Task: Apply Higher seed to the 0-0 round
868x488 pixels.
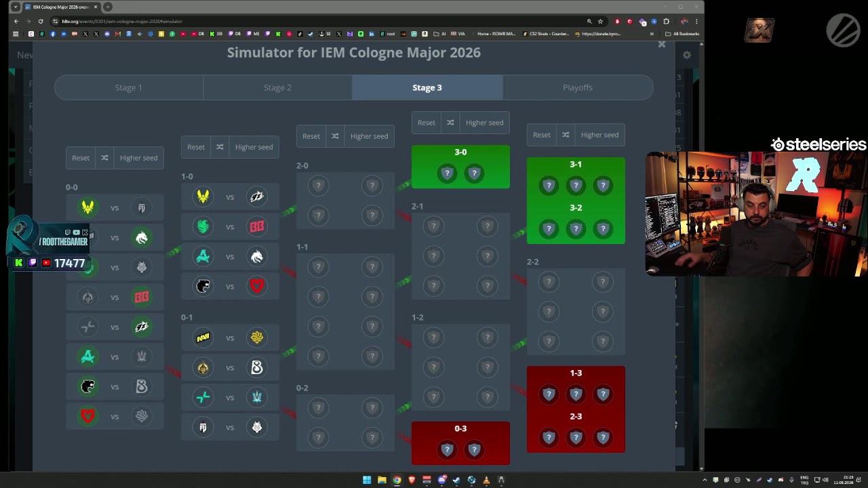Action: point(138,158)
